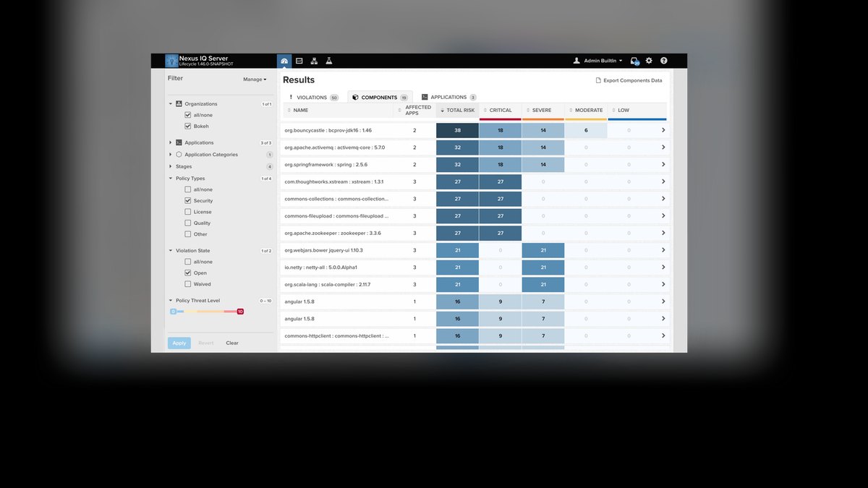The width and height of the screenshot is (868, 488).
Task: Click the threat level slider track
Action: click(x=207, y=312)
